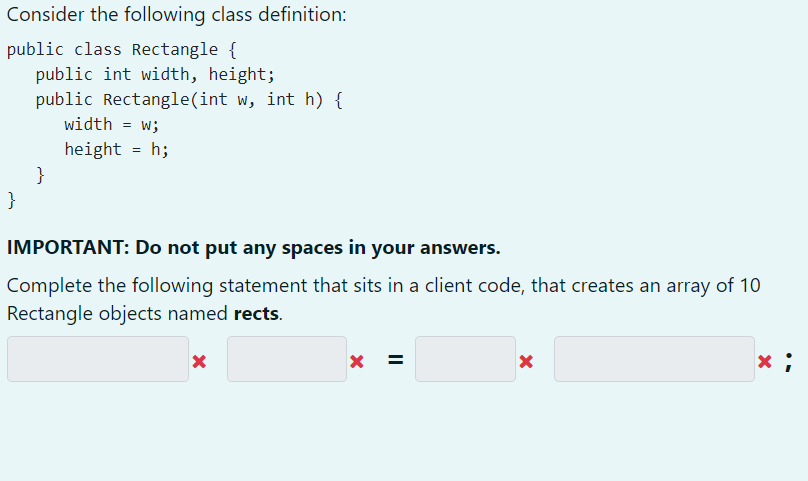The height and width of the screenshot is (481, 808).
Task: Click the last answer input before the semicolon
Action: coord(654,359)
